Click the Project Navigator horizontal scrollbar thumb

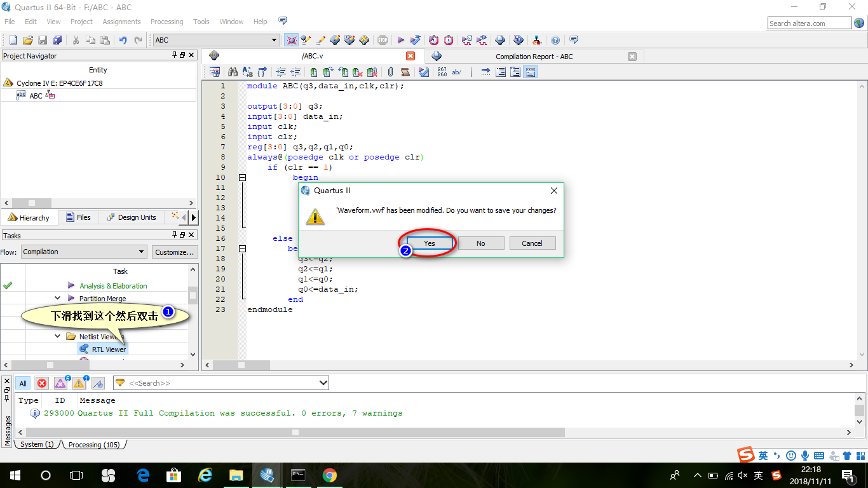pyautogui.click(x=31, y=203)
